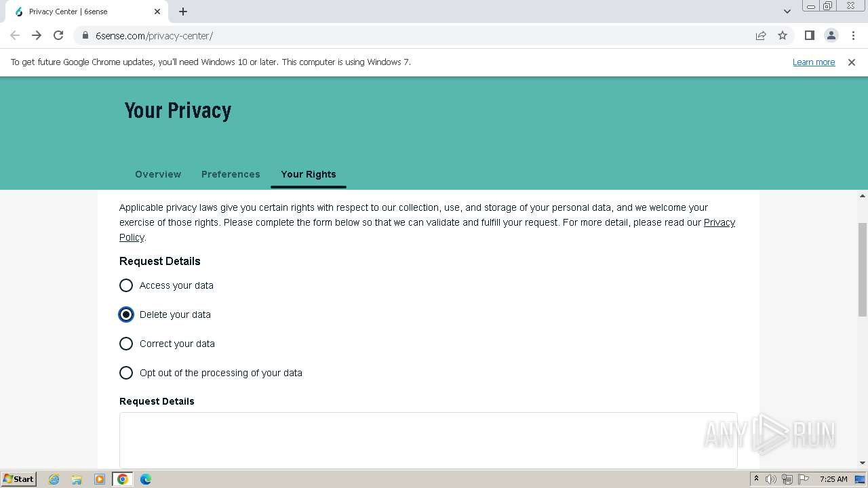
Task: Open volume speaker tray icon
Action: (x=771, y=479)
